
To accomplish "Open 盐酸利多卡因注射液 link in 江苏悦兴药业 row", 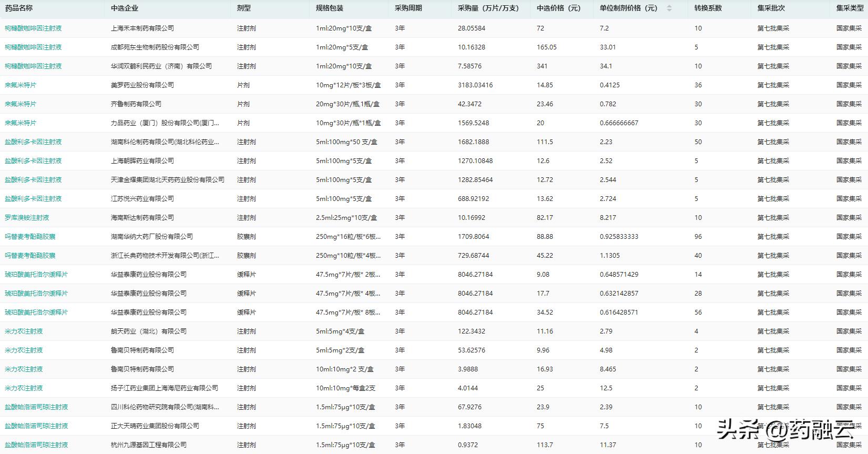I will point(33,199).
